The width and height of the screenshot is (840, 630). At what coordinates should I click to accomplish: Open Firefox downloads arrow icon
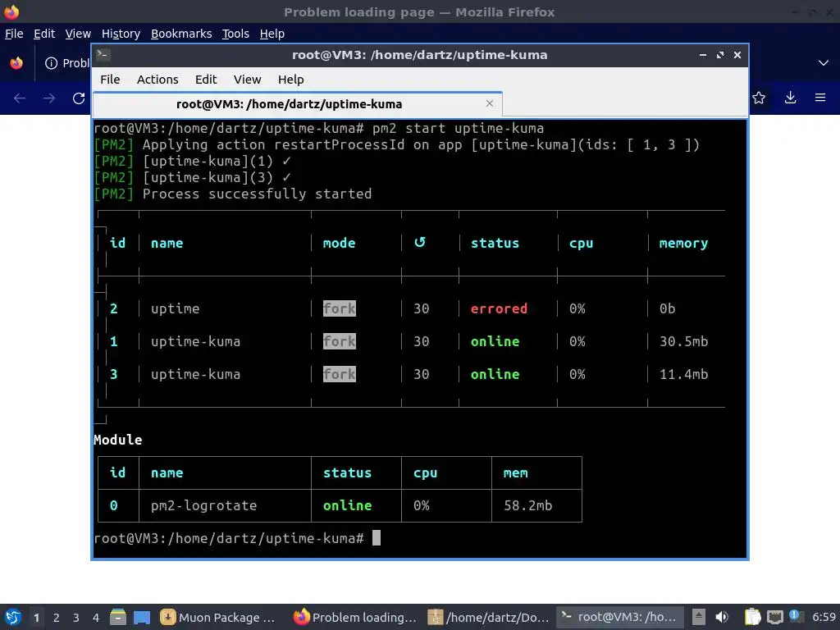click(790, 98)
